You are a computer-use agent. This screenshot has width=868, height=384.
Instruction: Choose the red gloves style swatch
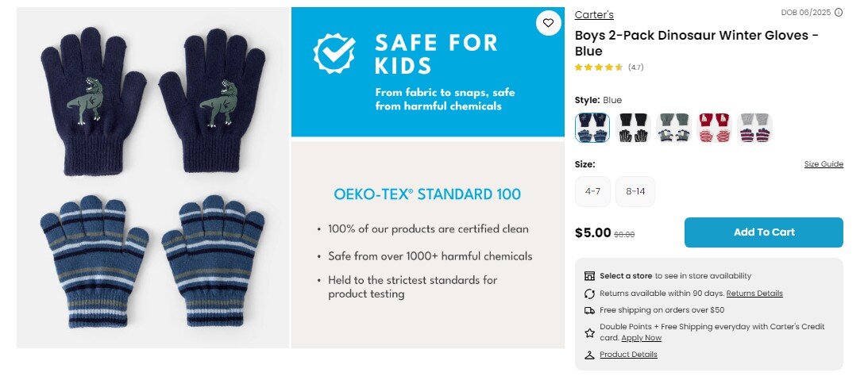click(714, 127)
